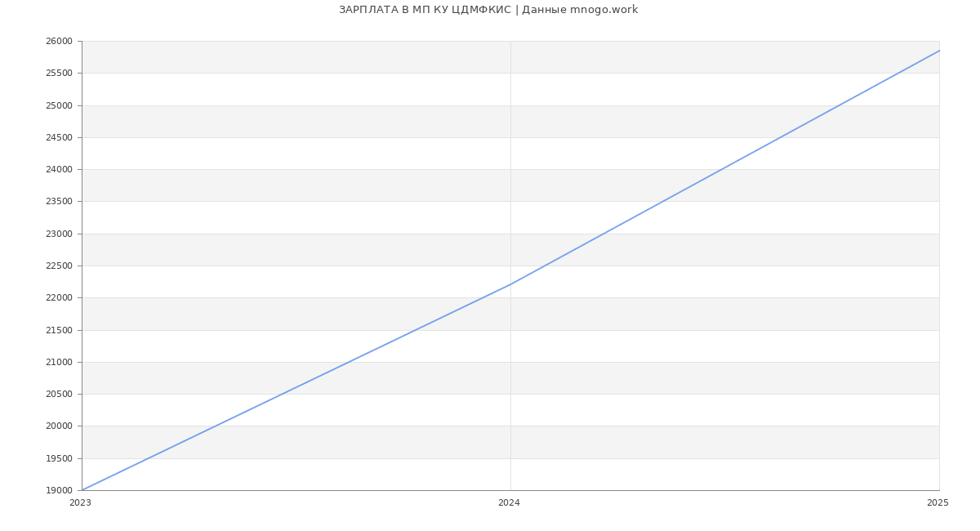Click the 2023 x-axis label

80,503
